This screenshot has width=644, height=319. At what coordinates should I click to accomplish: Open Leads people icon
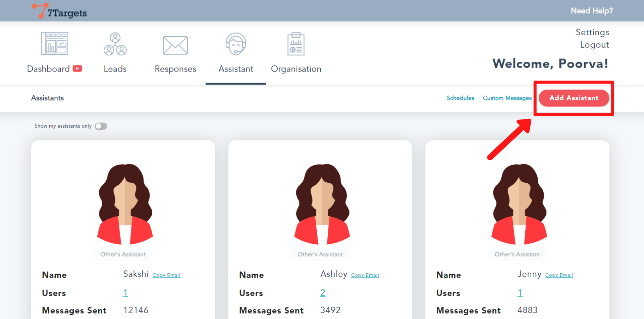pyautogui.click(x=115, y=44)
